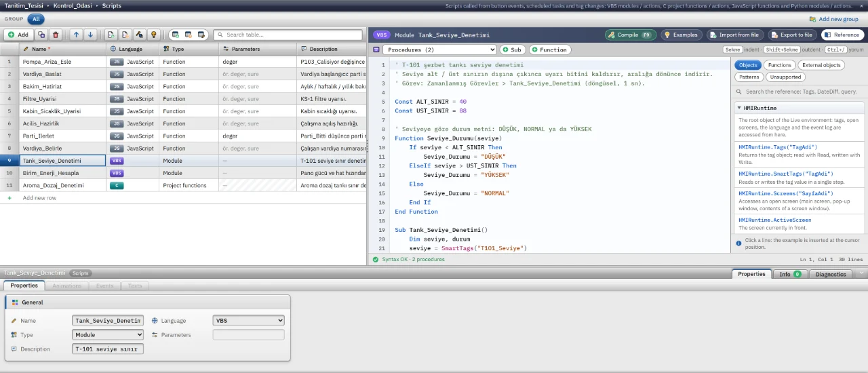Image resolution: width=868 pixels, height=373 pixels.
Task: Import script from file
Action: pyautogui.click(x=735, y=35)
